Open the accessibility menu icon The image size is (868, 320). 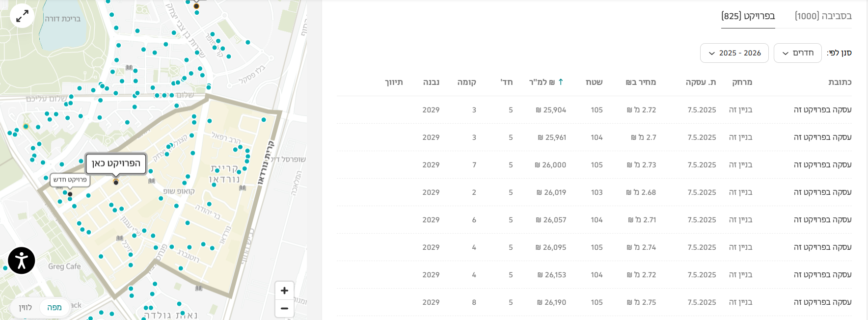pyautogui.click(x=22, y=261)
